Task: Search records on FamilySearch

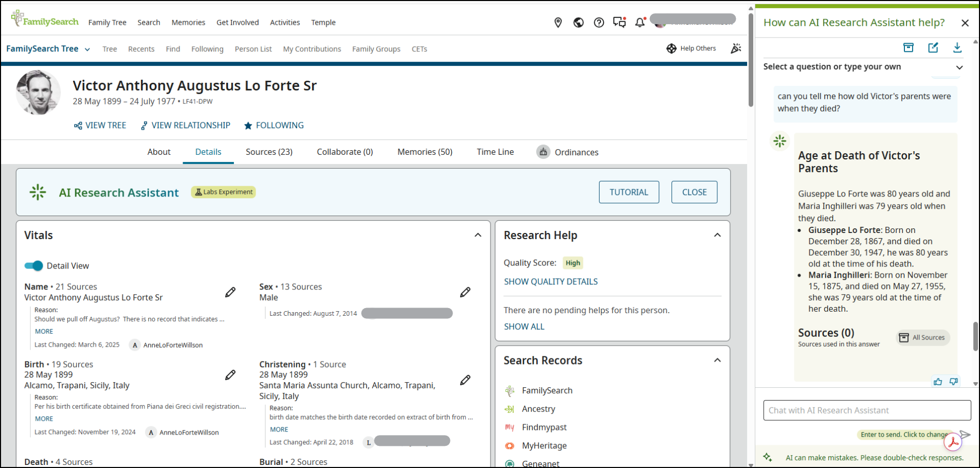Action: pos(547,390)
